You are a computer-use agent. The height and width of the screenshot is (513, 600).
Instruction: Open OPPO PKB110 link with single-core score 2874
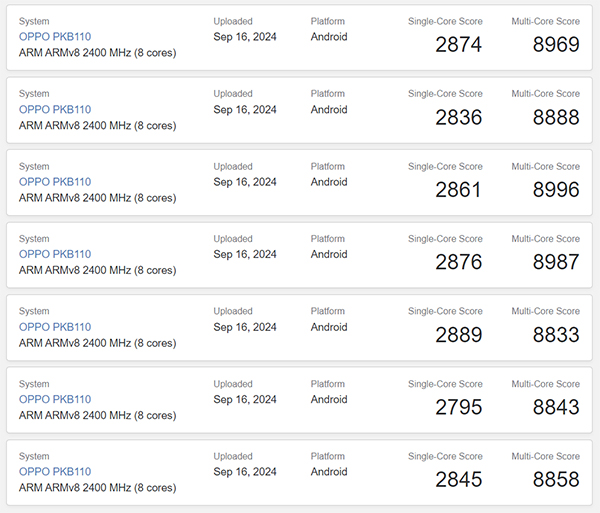pos(55,37)
